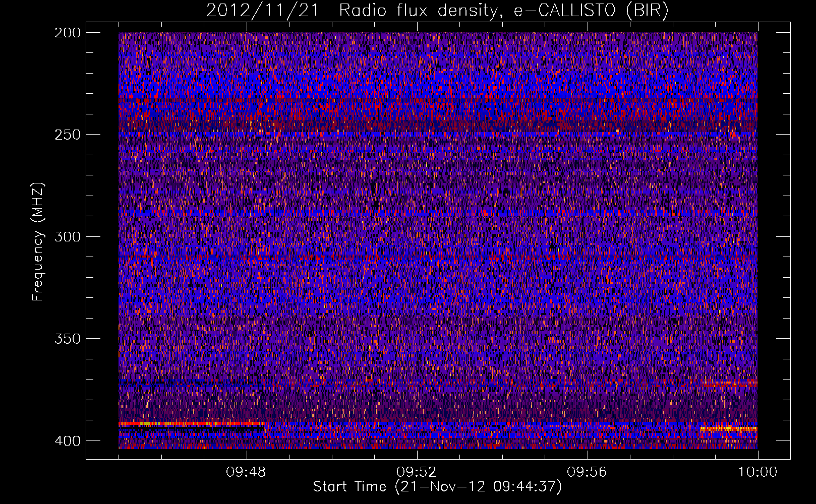
Task: Click the plot title 'Radio flux density, e-CALLISTO (BIR)'
Action: [503, 11]
